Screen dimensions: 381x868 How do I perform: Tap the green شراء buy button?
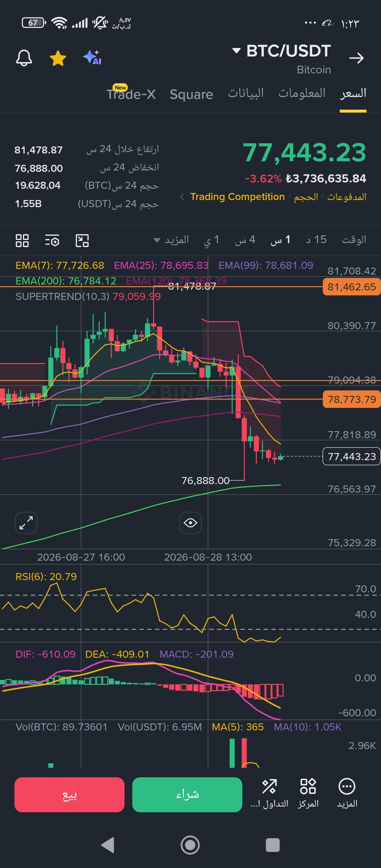[187, 795]
